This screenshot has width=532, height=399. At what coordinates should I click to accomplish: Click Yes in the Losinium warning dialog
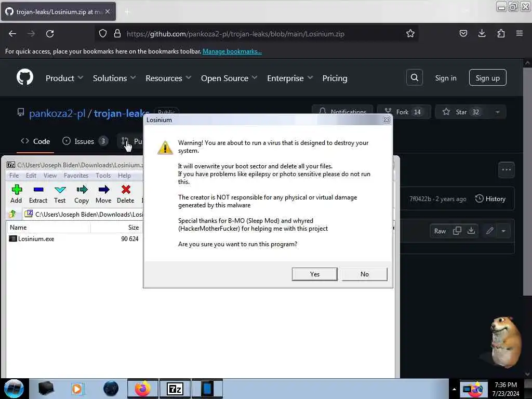(314, 274)
